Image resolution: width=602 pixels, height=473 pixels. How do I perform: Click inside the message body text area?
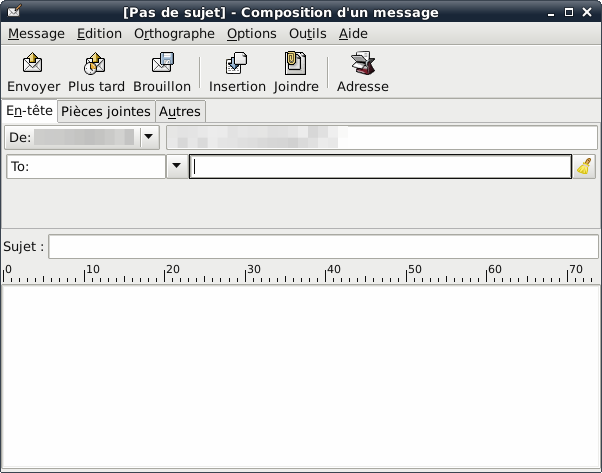tap(300, 375)
